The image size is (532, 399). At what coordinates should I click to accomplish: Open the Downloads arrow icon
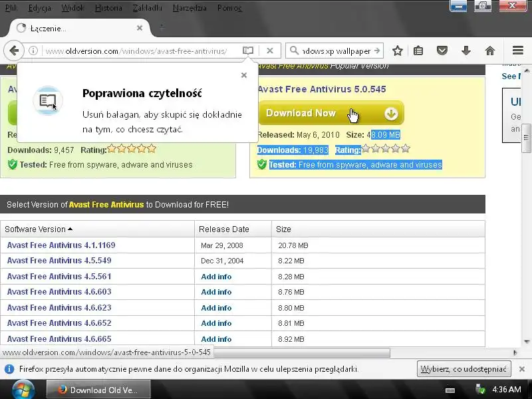coord(466,51)
